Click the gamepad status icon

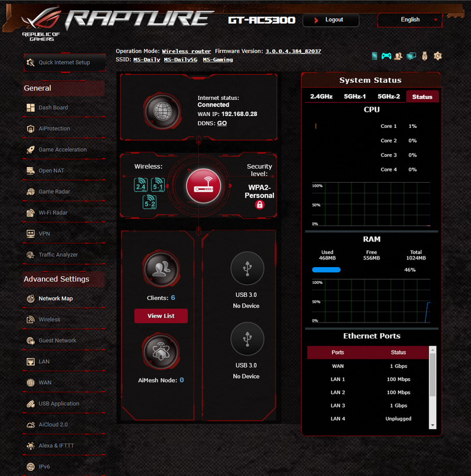(387, 56)
